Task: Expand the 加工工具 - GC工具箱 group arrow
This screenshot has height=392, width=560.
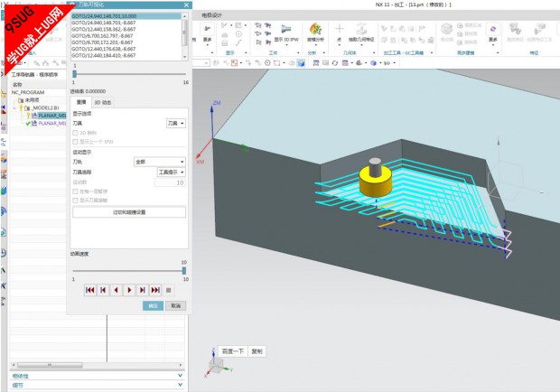Action: [x=432, y=52]
